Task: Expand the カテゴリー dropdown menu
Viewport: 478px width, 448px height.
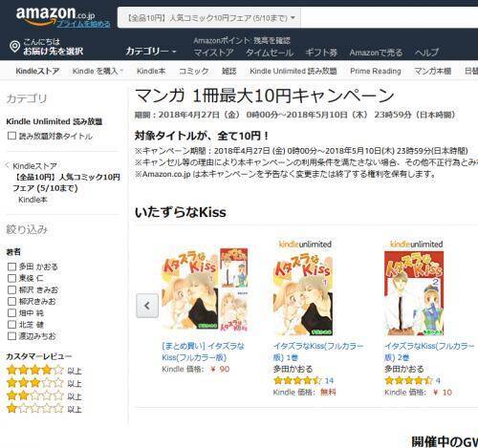Action: 151,51
